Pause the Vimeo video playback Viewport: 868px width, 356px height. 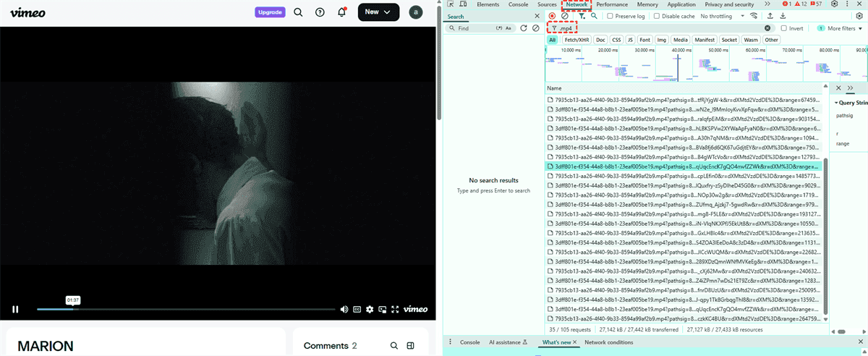(15, 309)
